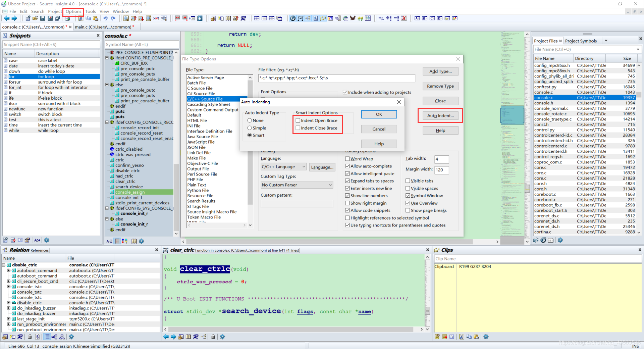Open Clips panel settings gear
644x349 pixels.
pos(486,337)
